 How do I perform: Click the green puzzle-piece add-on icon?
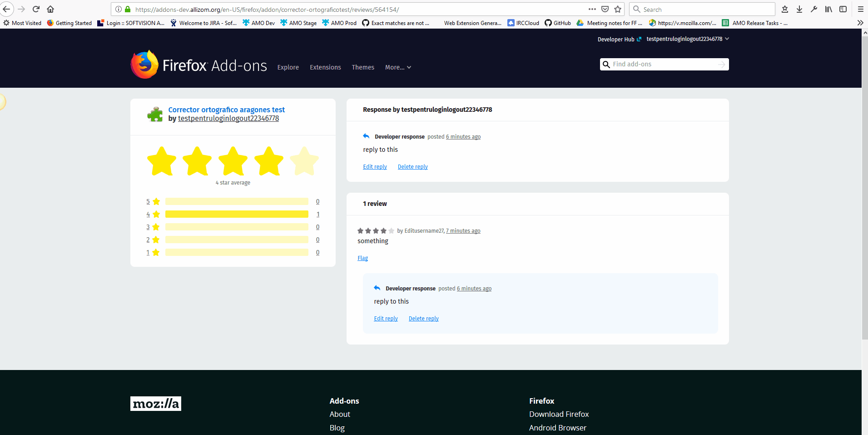(155, 114)
